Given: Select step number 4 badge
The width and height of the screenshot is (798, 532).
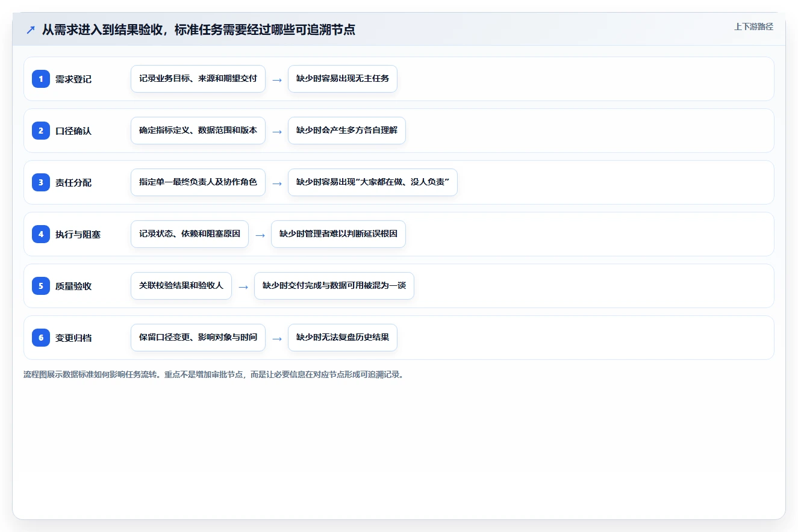Looking at the screenshot, I should pos(41,234).
